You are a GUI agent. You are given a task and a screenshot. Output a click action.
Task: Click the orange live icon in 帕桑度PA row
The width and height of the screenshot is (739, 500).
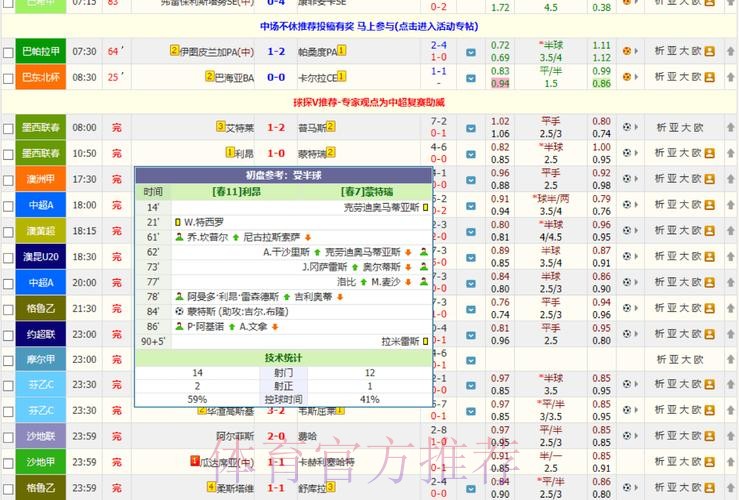click(x=627, y=50)
